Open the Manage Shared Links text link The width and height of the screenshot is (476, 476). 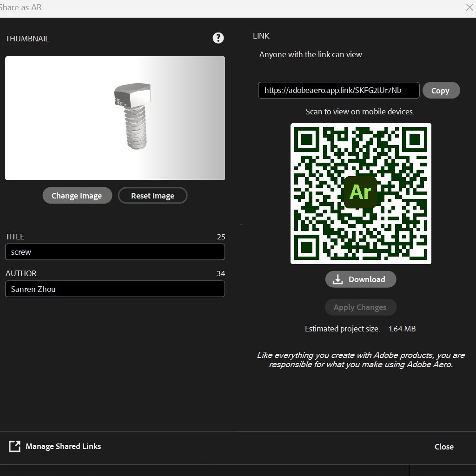(63, 446)
